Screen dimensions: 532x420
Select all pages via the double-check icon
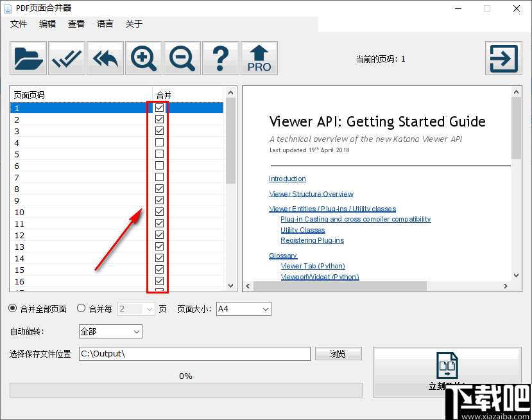coord(66,58)
